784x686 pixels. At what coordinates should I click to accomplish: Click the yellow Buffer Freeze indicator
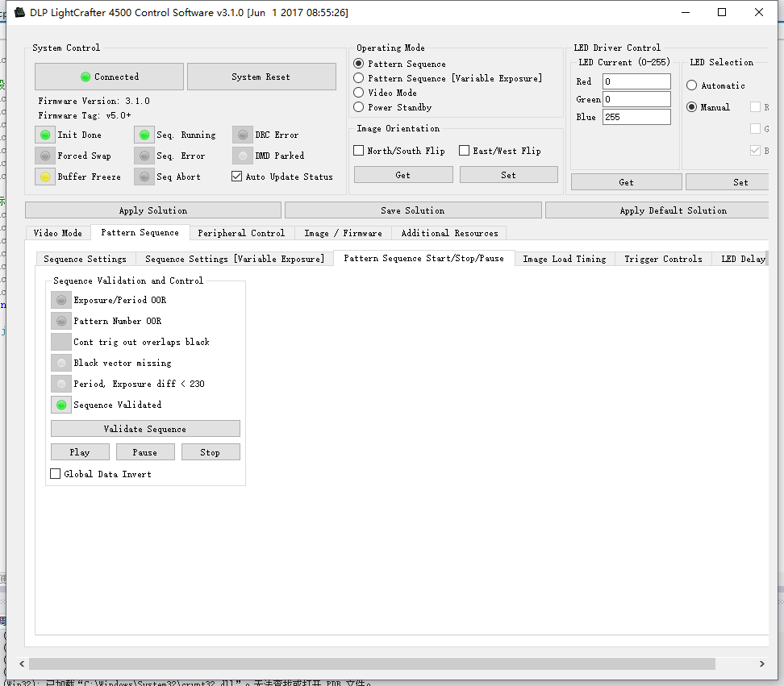(x=45, y=177)
